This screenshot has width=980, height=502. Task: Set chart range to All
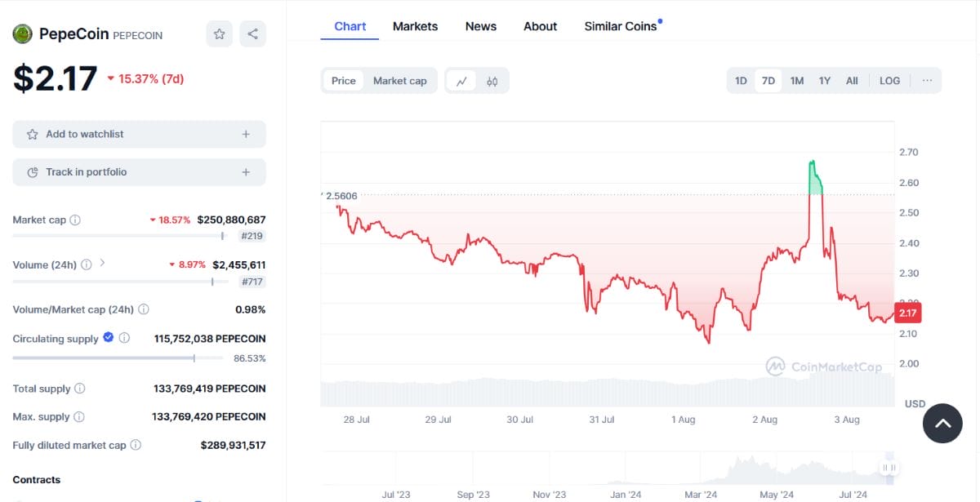[x=852, y=81]
